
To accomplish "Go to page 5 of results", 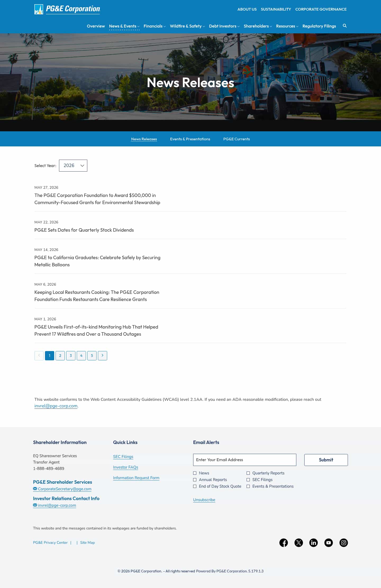I will [92, 356].
